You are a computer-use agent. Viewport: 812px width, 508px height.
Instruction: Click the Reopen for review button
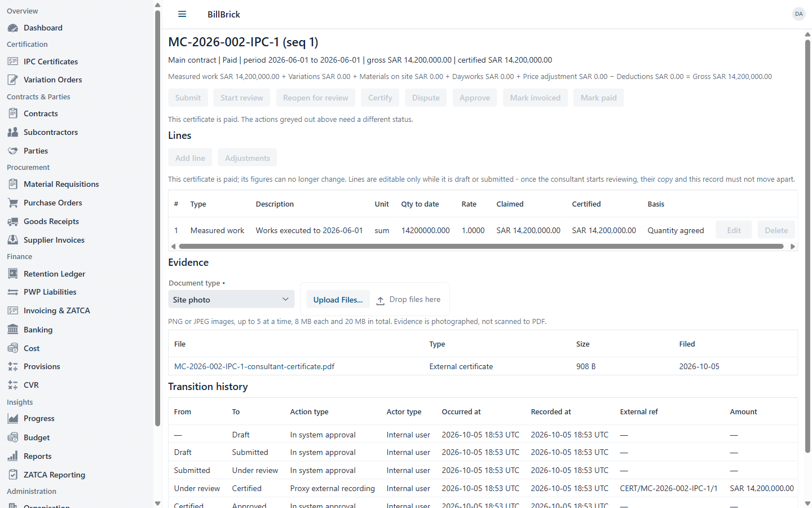(x=315, y=98)
